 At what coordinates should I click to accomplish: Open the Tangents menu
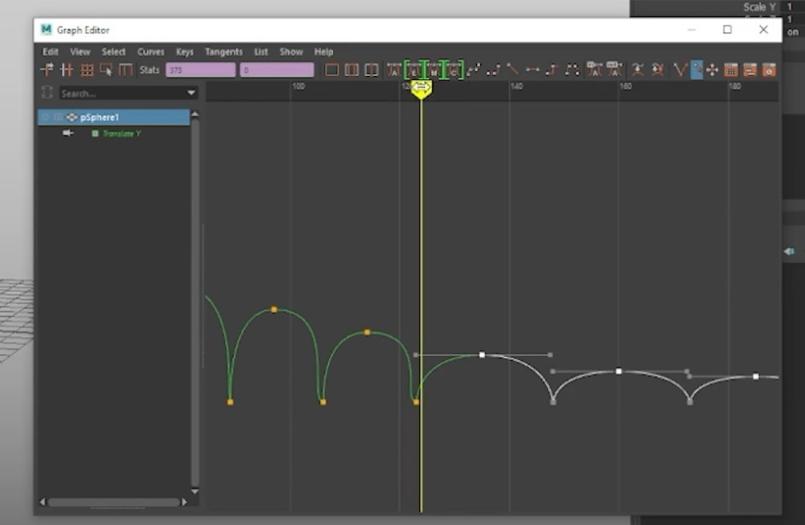point(224,52)
